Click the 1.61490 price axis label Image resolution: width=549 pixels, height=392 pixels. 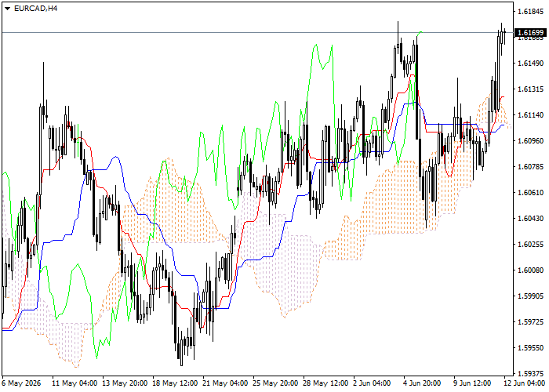531,64
